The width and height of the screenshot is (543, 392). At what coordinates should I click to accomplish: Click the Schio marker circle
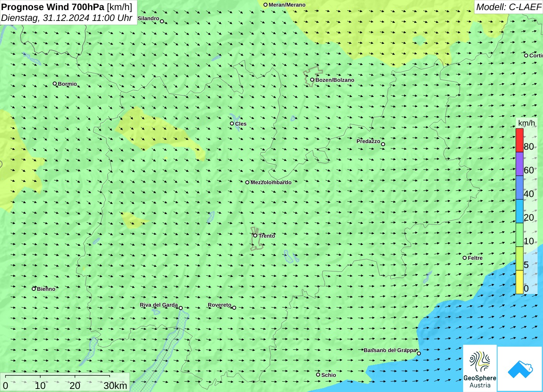(x=318, y=375)
